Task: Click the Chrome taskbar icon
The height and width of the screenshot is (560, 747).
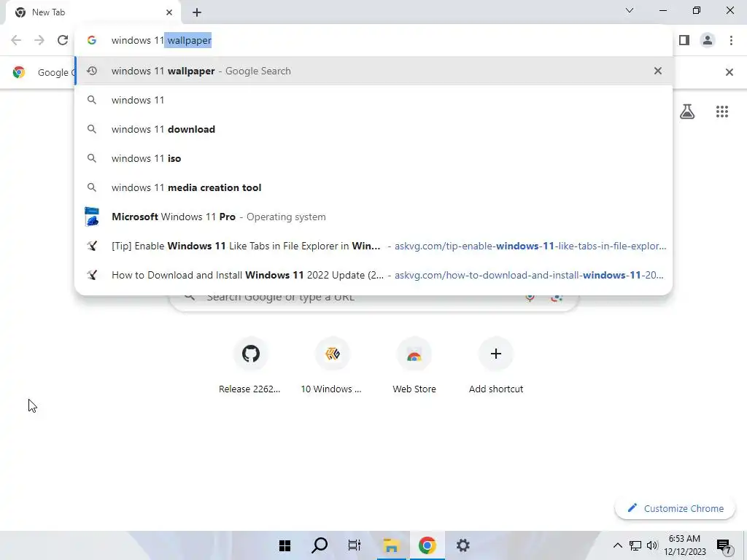Action: click(x=427, y=545)
